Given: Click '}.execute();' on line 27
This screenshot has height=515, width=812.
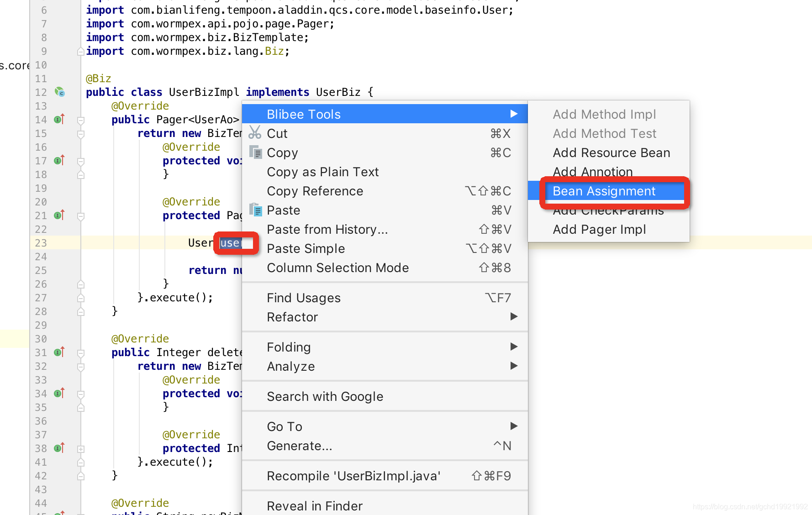Looking at the screenshot, I should [x=175, y=298].
